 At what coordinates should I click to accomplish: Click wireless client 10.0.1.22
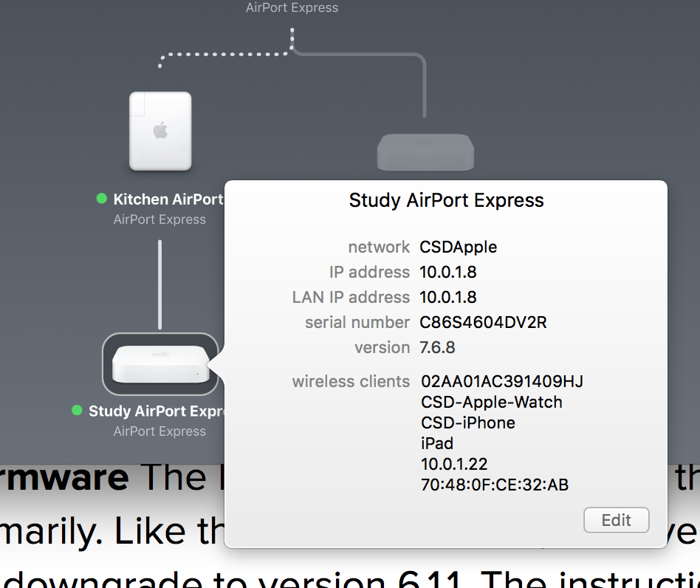tap(454, 464)
